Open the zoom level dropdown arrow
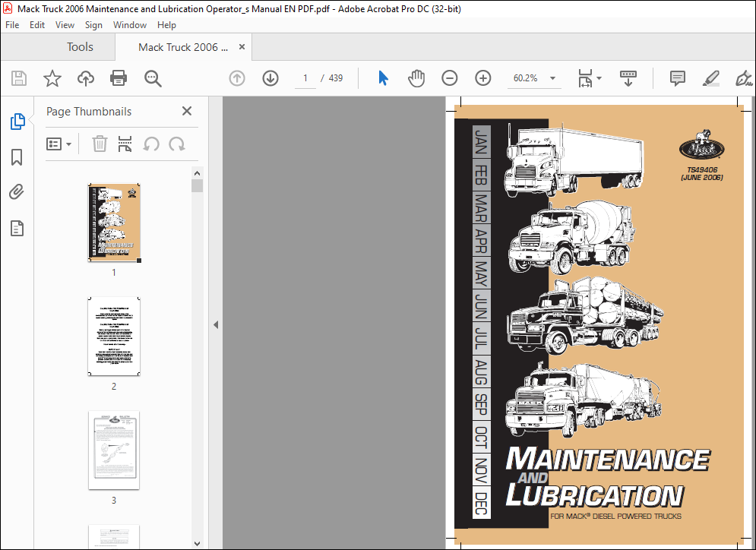 tap(552, 78)
